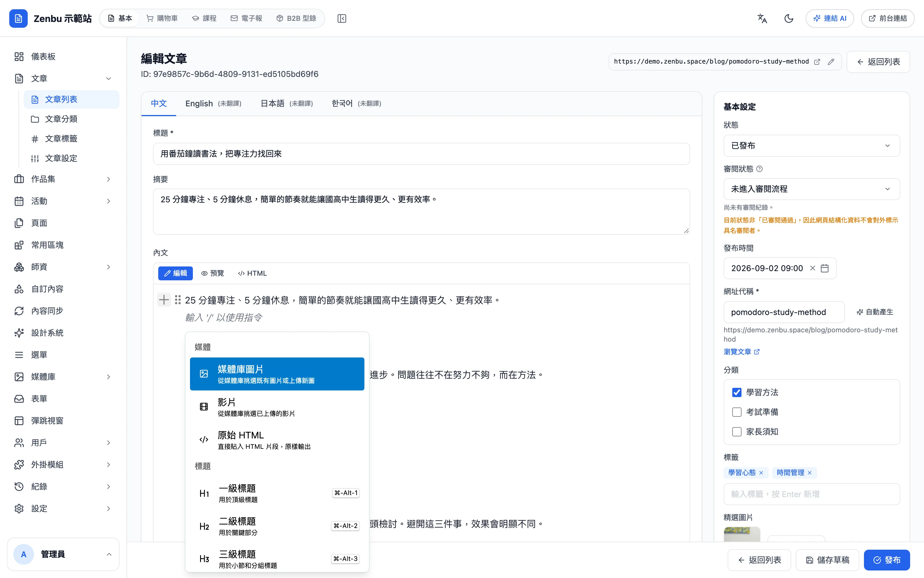Click the 自動產生 slug button
This screenshot has width=924, height=578.
coord(874,312)
